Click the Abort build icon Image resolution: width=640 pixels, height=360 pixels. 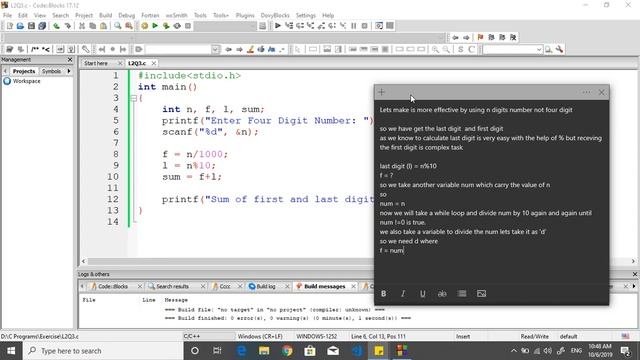[188, 26]
